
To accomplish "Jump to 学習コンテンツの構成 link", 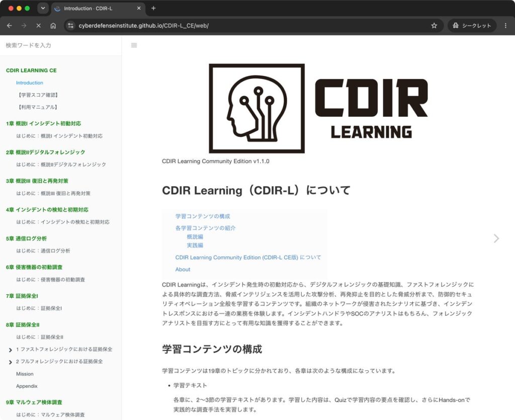I will pos(203,216).
